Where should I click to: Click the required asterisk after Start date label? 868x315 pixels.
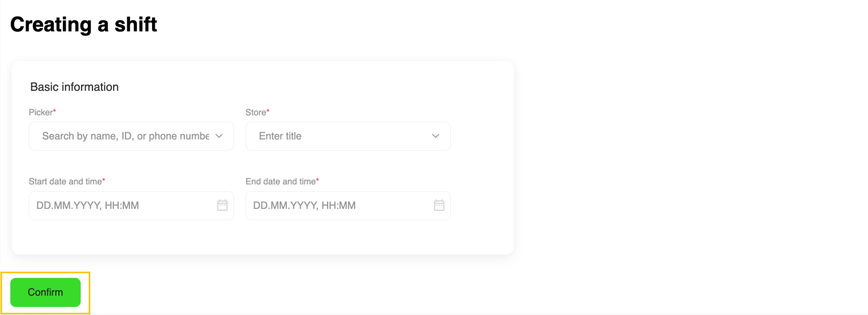[104, 179]
